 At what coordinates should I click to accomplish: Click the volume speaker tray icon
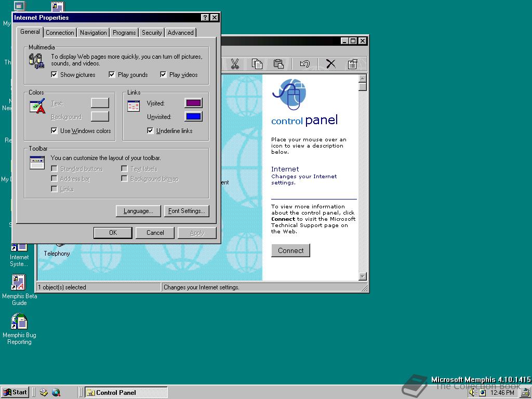(x=473, y=393)
